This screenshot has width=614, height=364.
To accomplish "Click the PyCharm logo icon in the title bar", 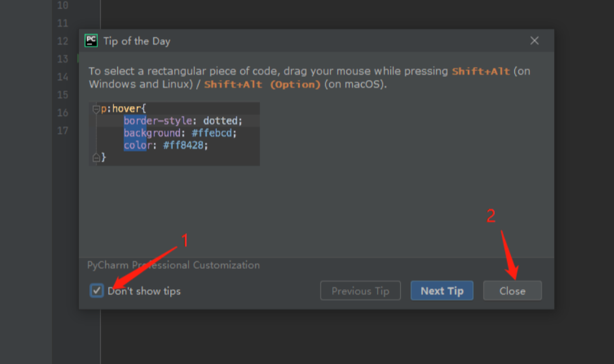I will tap(91, 41).
